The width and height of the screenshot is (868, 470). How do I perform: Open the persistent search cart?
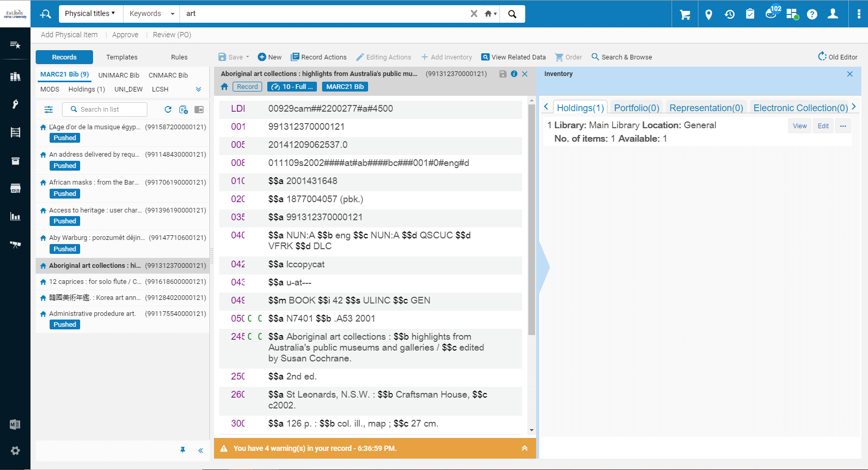pos(684,14)
